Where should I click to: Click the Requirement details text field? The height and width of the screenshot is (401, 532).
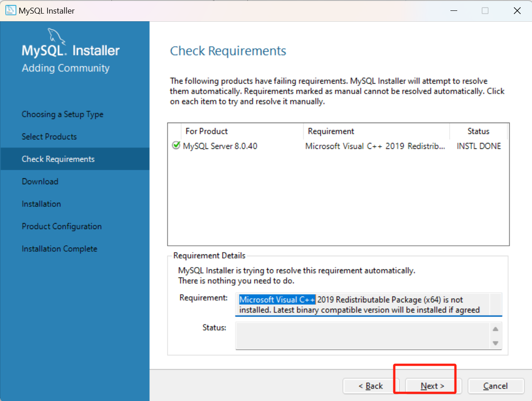tap(368, 305)
